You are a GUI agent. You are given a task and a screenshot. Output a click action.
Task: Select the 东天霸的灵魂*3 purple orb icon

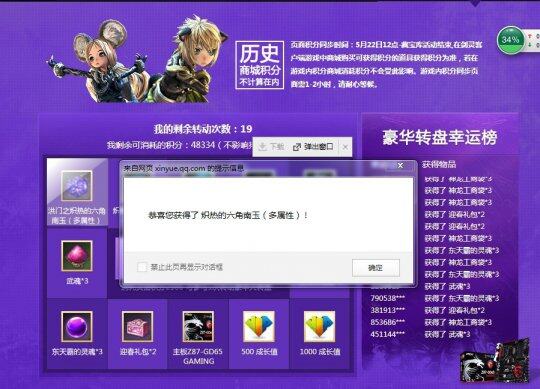point(77,326)
